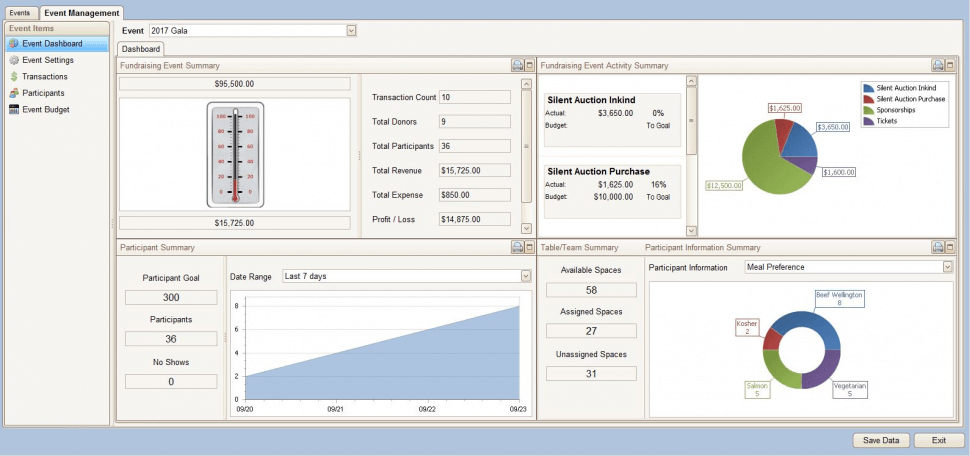Viewport: 970px width, 456px height.
Task: Click the Total Revenue field
Action: (475, 170)
